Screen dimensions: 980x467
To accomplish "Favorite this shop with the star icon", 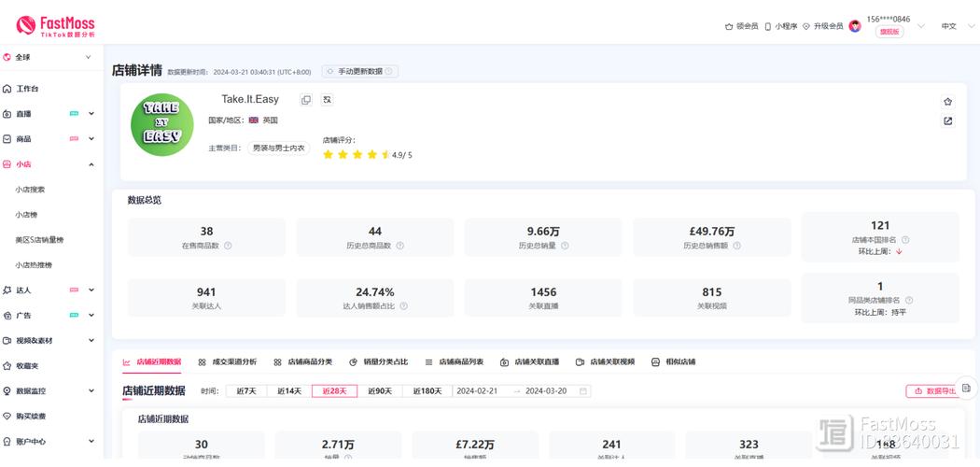I will (947, 102).
